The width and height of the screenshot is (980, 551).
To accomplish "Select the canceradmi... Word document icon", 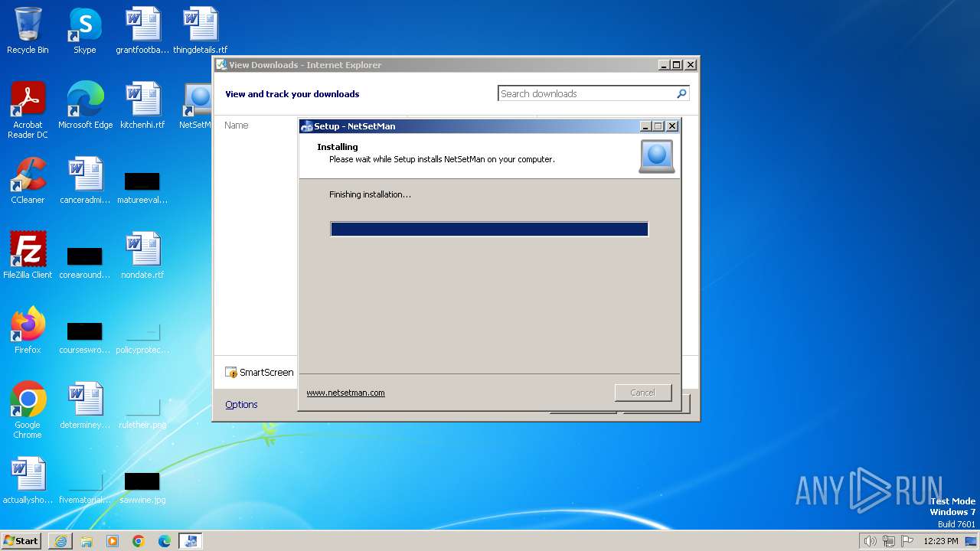I will [x=85, y=181].
